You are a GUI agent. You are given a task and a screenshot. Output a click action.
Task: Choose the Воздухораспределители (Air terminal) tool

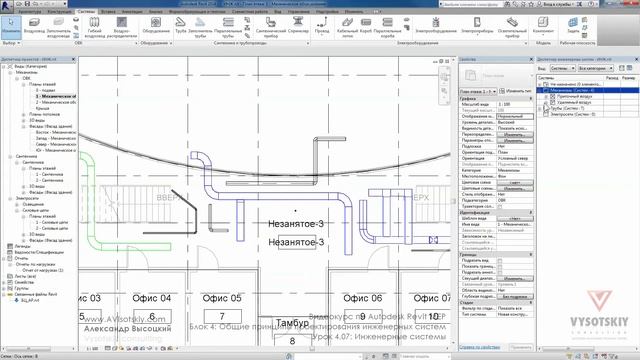(x=122, y=27)
